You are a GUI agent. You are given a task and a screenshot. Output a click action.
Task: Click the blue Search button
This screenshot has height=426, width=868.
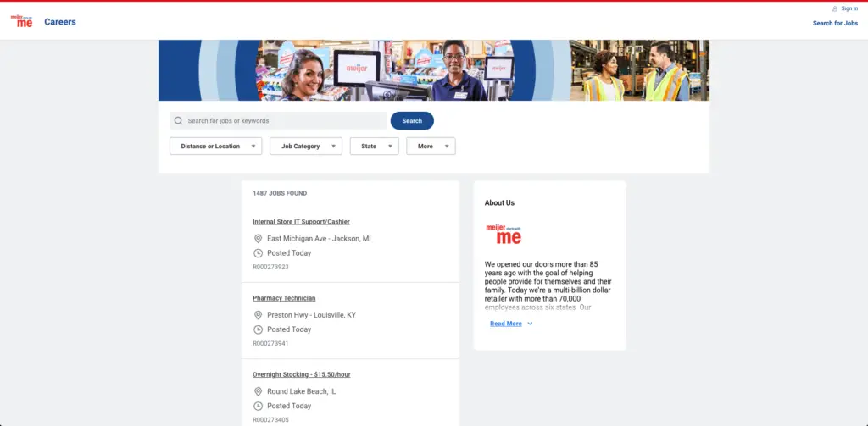click(x=412, y=120)
